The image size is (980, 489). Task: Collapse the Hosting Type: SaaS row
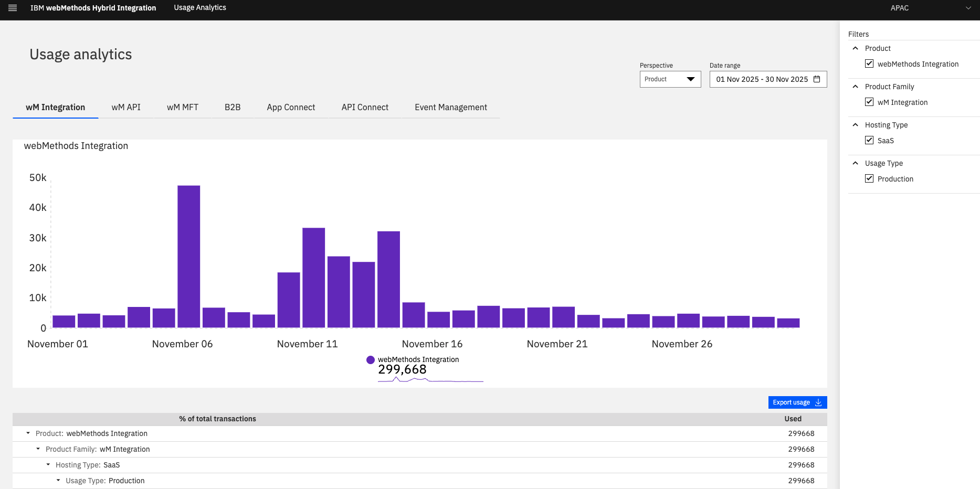(48, 465)
